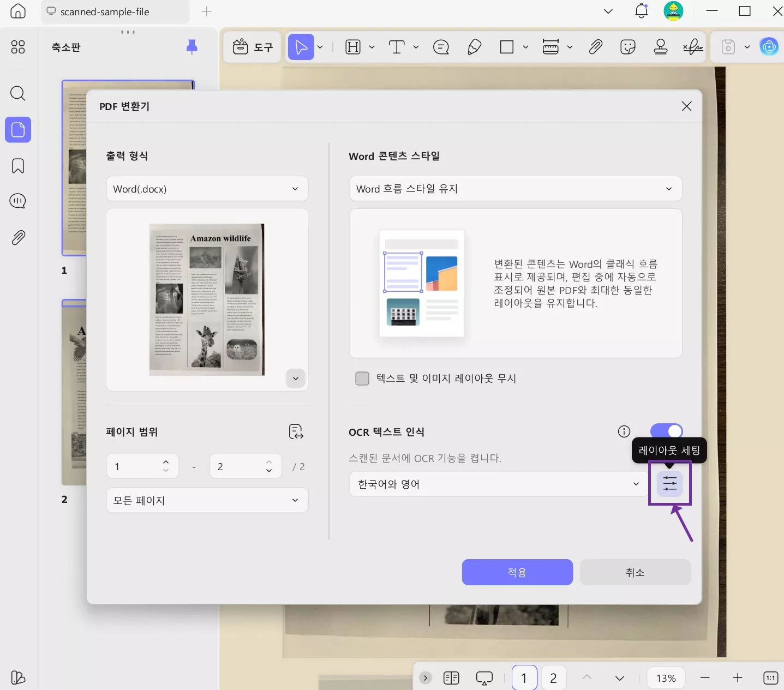
Task: Select the Comment bubble tool
Action: pyautogui.click(x=441, y=47)
